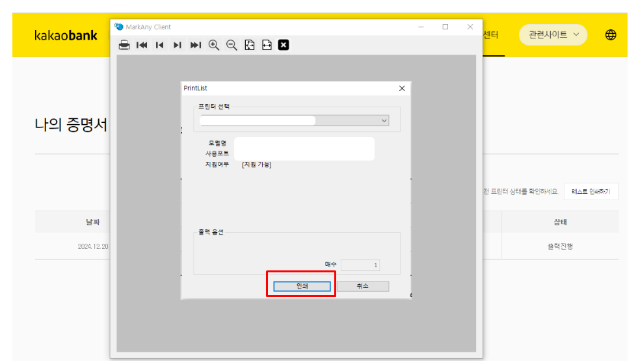Click the MarkAny Client app icon in title bar
This screenshot has height=364, width=636.
pyautogui.click(x=118, y=27)
